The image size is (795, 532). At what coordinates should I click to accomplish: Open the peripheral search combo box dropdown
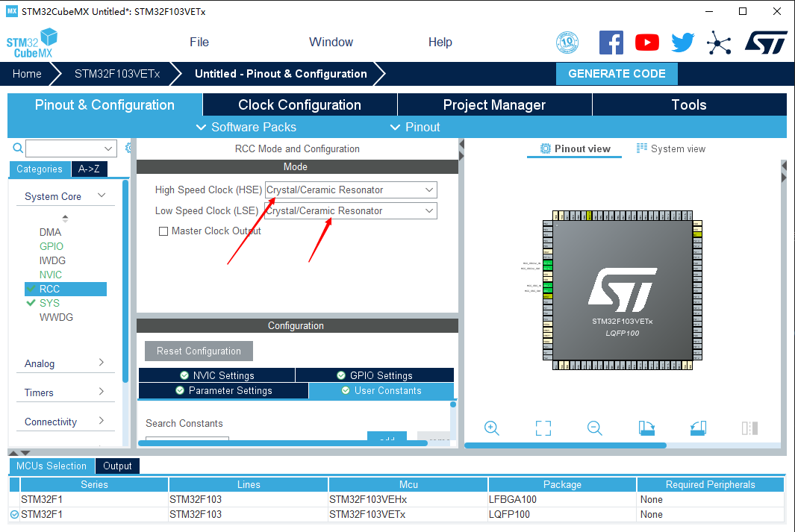[x=108, y=148]
